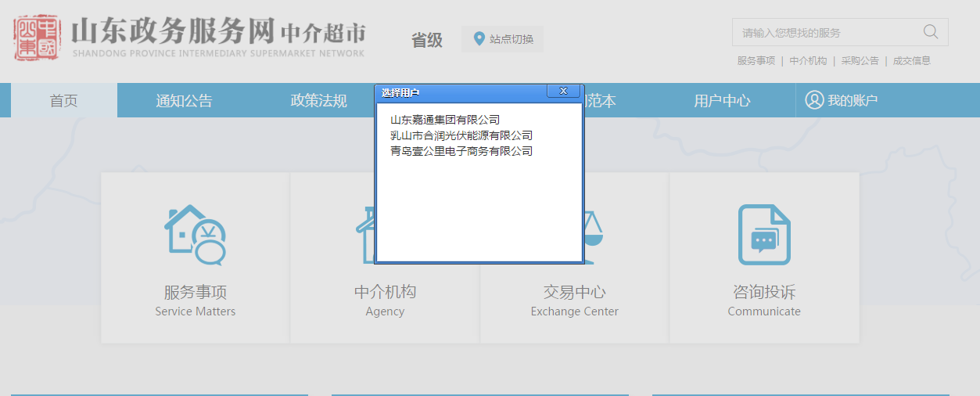
Task: Click the 成交信息 quick link
Action: [x=911, y=61]
